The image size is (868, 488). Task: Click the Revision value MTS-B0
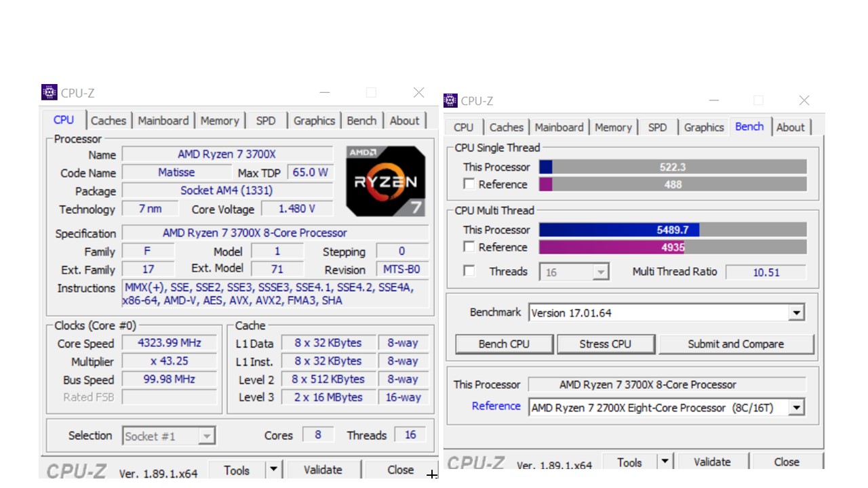click(x=402, y=269)
